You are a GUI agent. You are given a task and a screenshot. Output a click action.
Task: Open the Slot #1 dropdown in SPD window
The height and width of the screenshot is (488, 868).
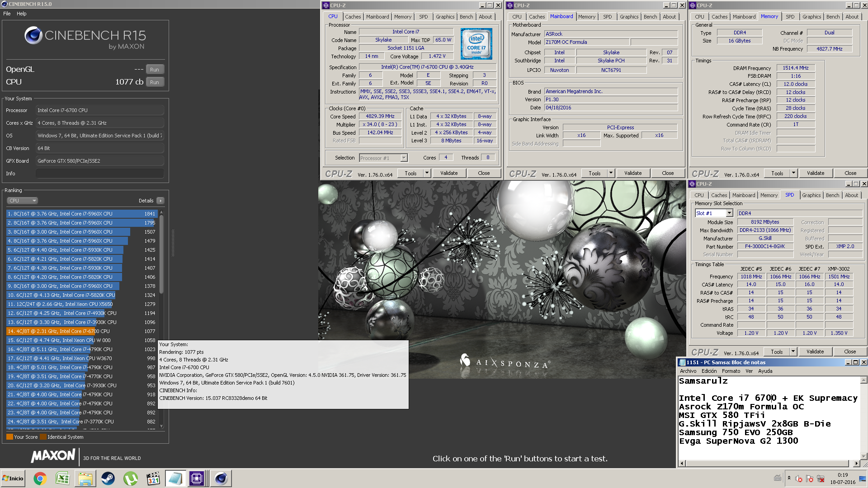pyautogui.click(x=729, y=213)
